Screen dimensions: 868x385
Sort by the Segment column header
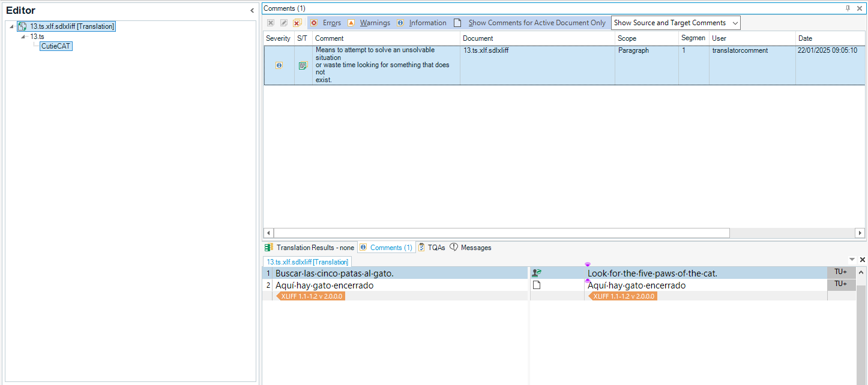pyautogui.click(x=693, y=38)
